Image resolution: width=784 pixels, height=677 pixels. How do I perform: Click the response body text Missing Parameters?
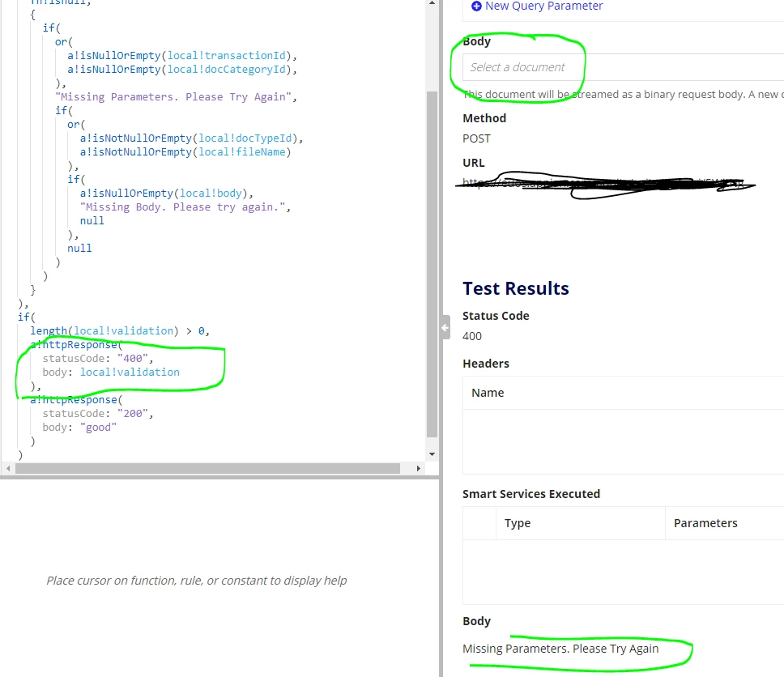[560, 649]
